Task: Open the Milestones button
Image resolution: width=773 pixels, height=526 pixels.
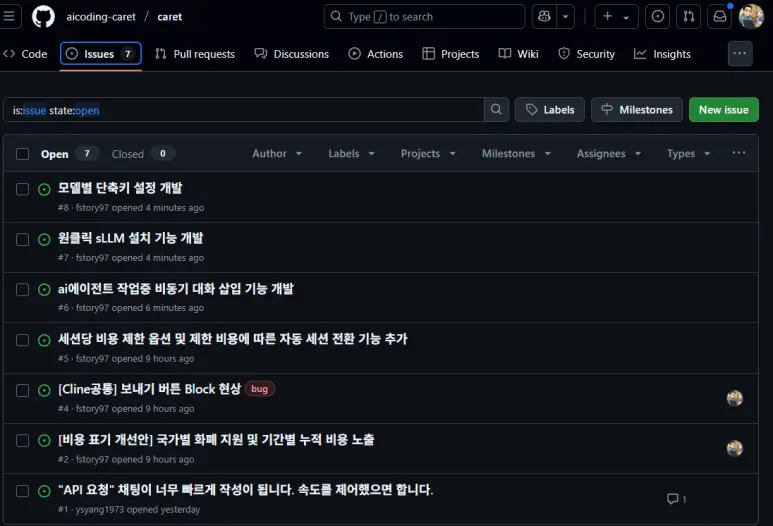Action: point(637,110)
